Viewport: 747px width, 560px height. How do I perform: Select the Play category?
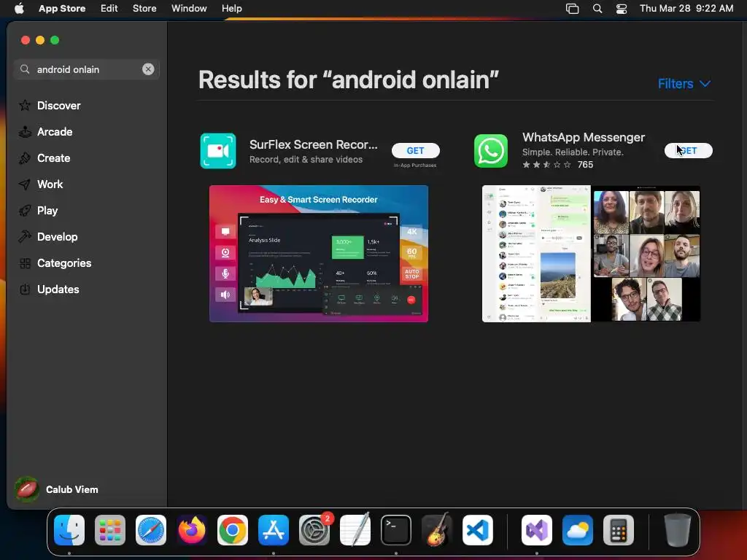[38, 211]
